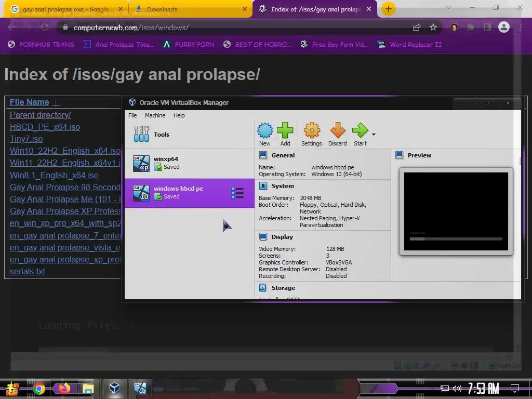Click the network icon in system tray
This screenshot has width=532, height=399.
coord(444,389)
